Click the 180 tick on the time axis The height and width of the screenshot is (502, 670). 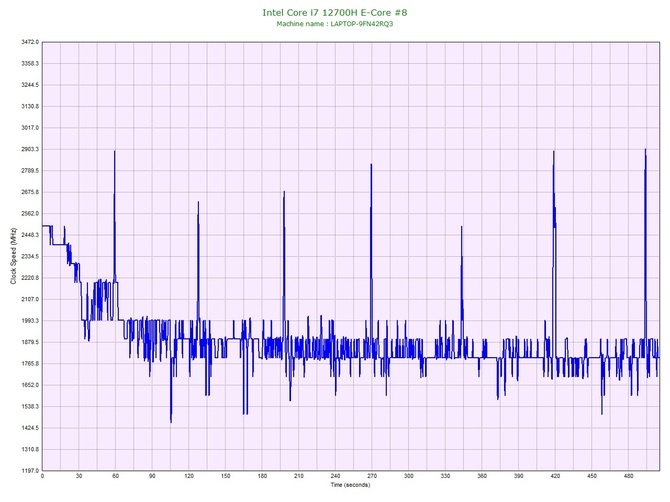[262, 476]
